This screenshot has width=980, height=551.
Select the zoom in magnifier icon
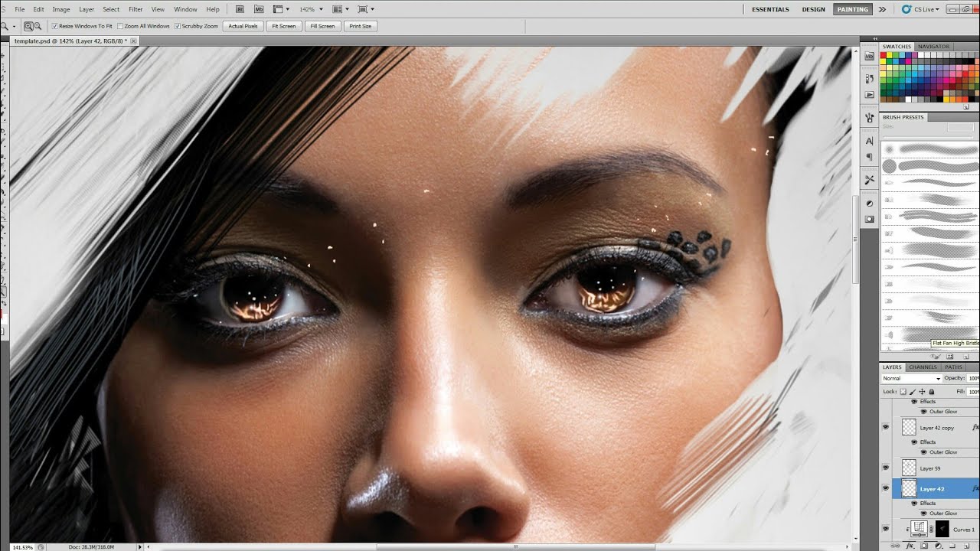click(28, 26)
